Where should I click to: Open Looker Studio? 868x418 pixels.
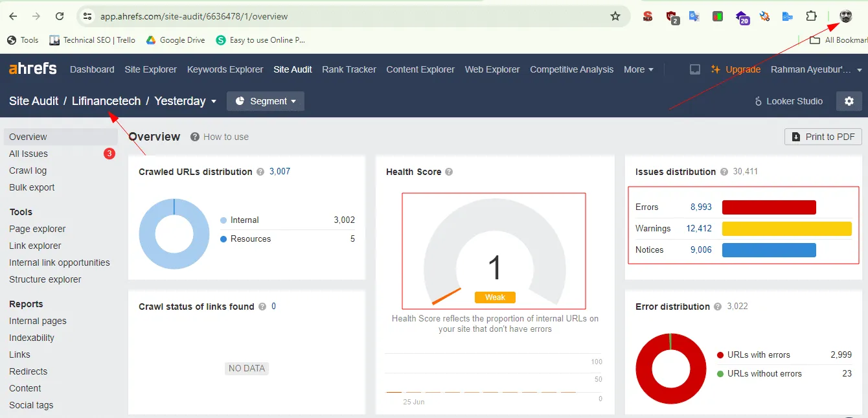click(788, 101)
